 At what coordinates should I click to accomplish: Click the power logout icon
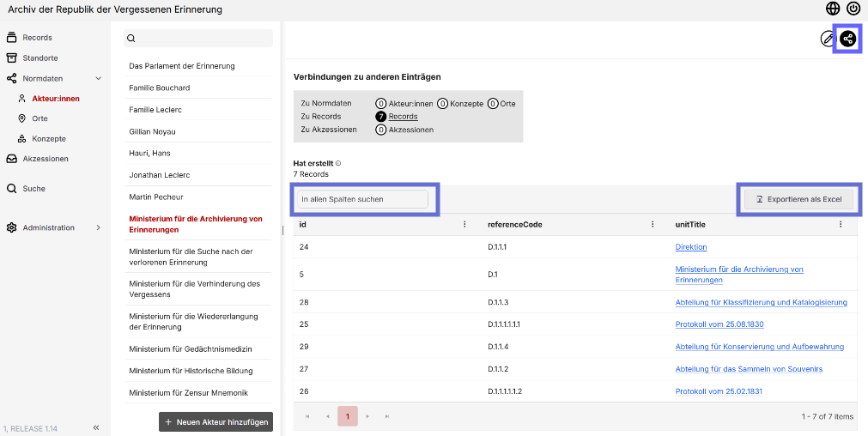coord(853,9)
